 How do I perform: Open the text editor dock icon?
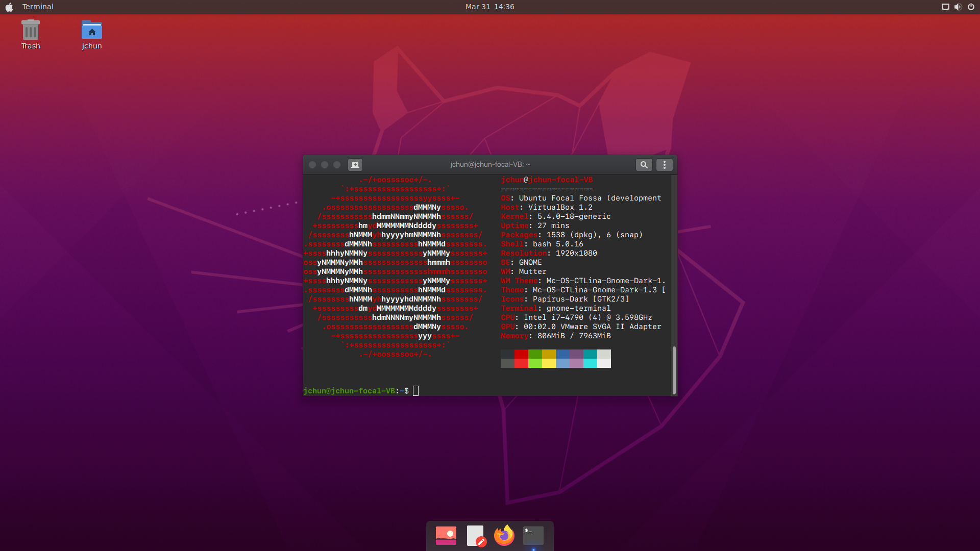(475, 536)
